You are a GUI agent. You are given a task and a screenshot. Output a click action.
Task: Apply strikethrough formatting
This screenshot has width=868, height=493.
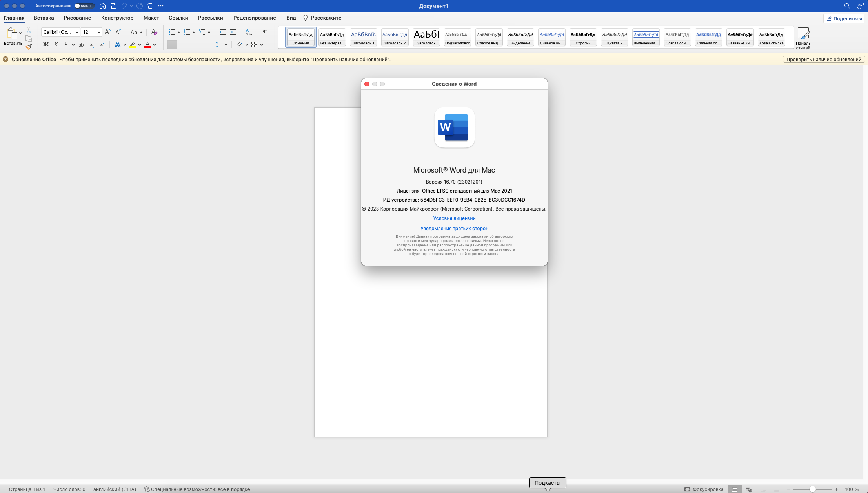click(x=81, y=45)
